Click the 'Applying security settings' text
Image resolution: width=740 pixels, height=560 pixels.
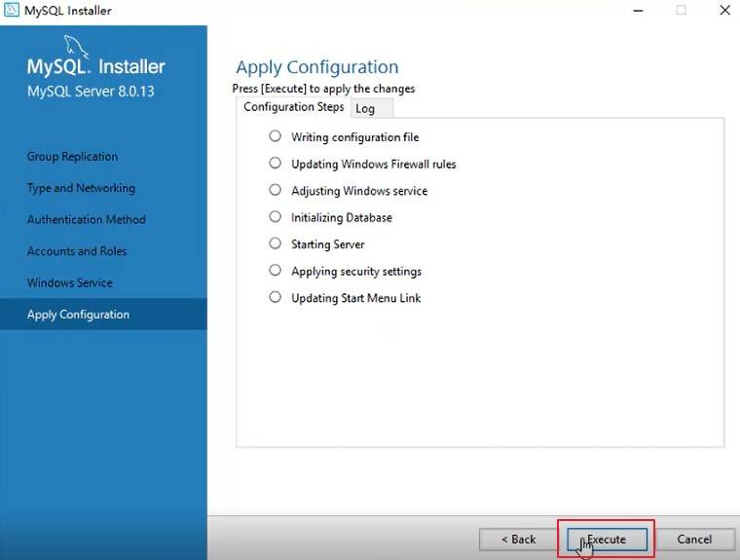[356, 272]
